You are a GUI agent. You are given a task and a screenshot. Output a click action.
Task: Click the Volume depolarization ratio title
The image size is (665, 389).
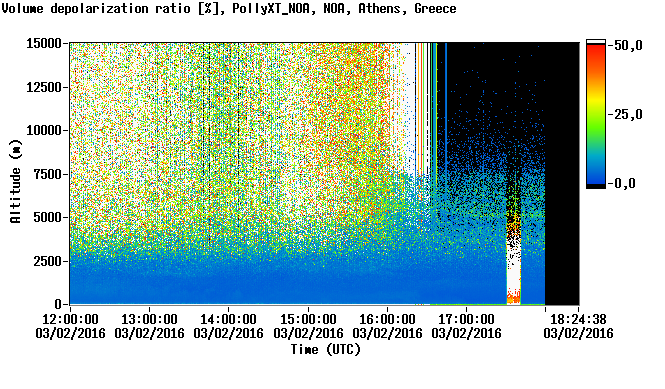point(96,8)
